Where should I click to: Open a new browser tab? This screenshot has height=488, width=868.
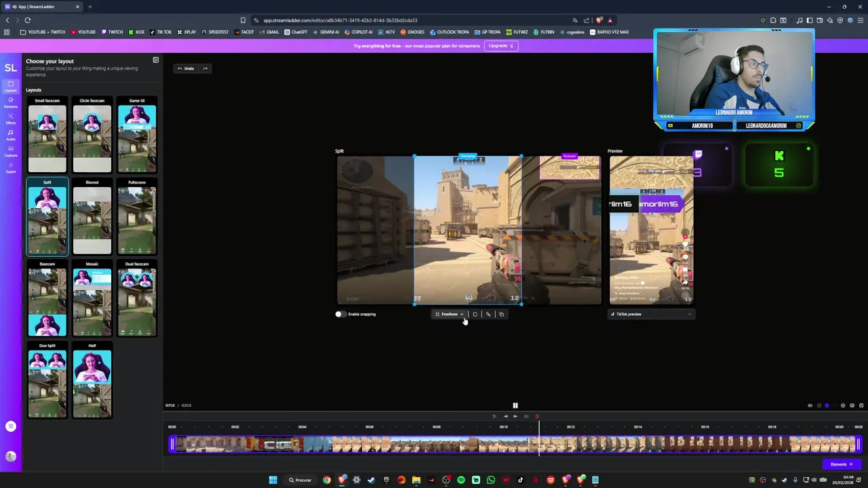point(90,7)
